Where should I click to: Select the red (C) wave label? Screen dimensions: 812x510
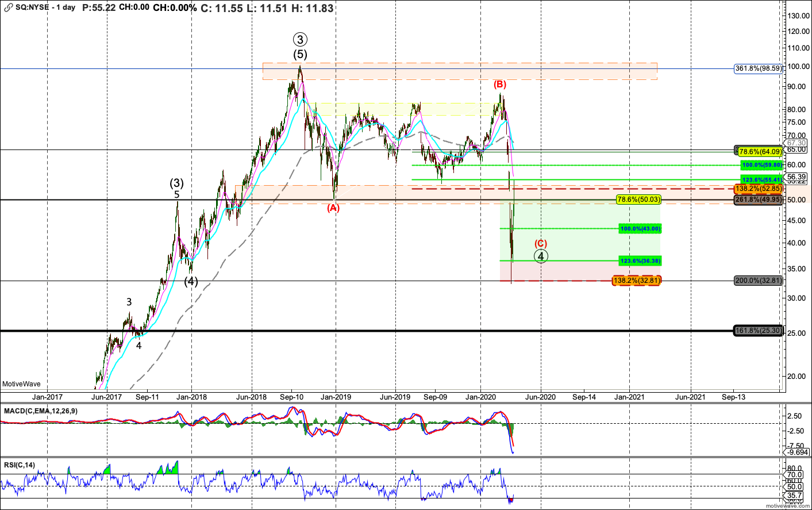[x=541, y=243]
